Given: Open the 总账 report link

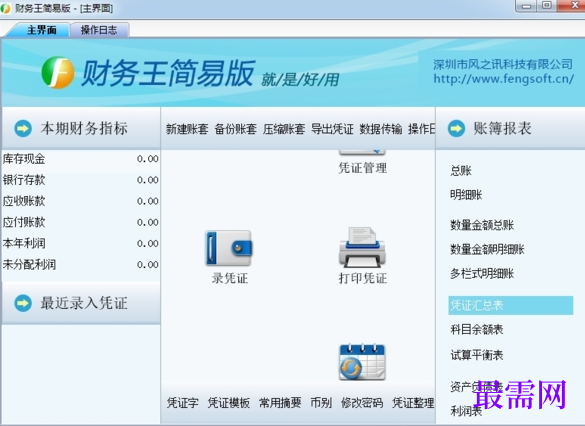Looking at the screenshot, I should coord(461,170).
